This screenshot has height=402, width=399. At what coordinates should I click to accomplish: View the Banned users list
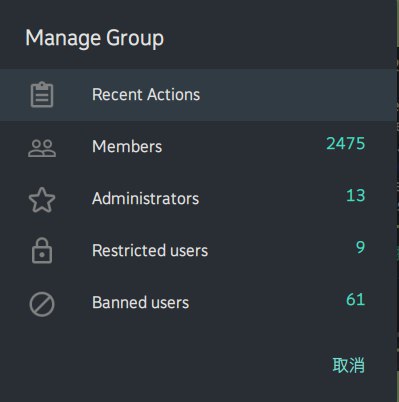(x=140, y=303)
